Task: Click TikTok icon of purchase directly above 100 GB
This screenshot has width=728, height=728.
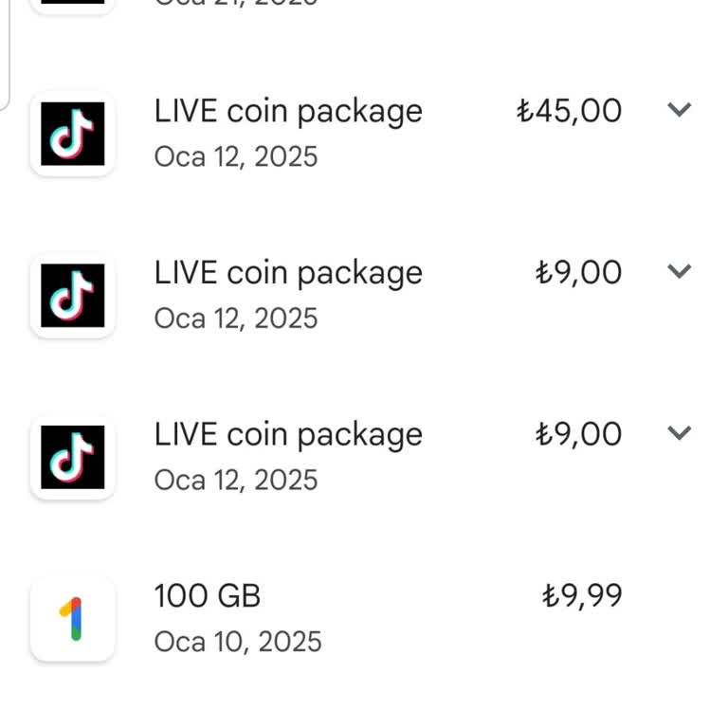Action: 73,458
